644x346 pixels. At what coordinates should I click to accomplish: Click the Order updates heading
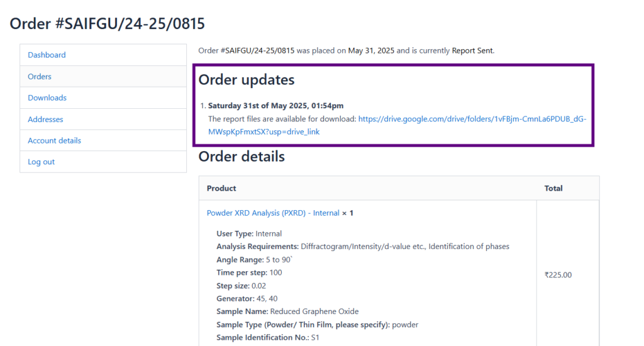coord(247,79)
